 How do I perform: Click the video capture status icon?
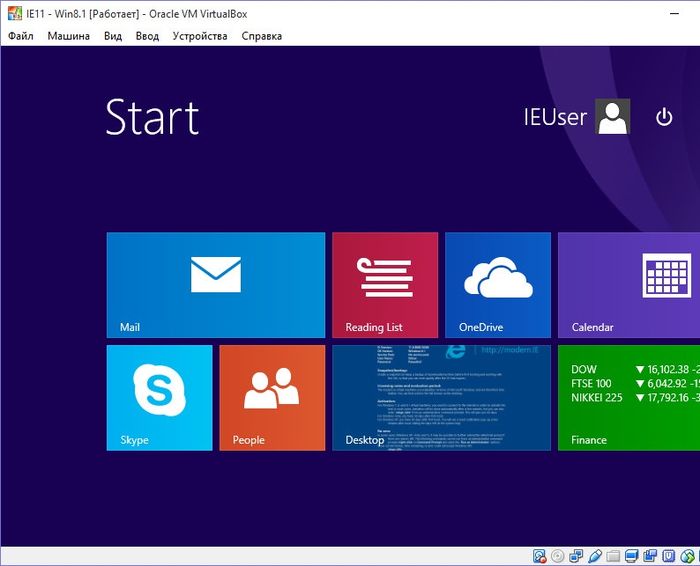coord(650,556)
